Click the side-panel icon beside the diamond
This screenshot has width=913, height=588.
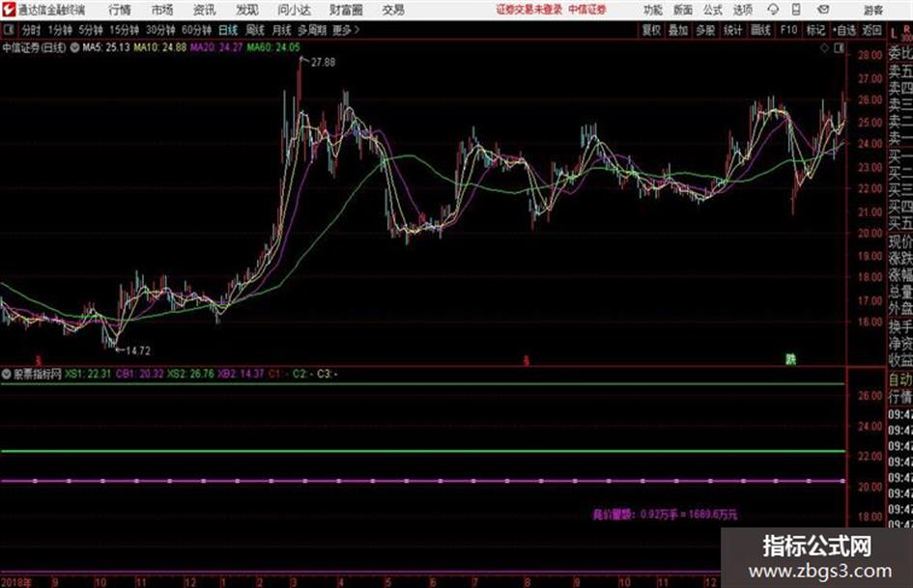[839, 48]
